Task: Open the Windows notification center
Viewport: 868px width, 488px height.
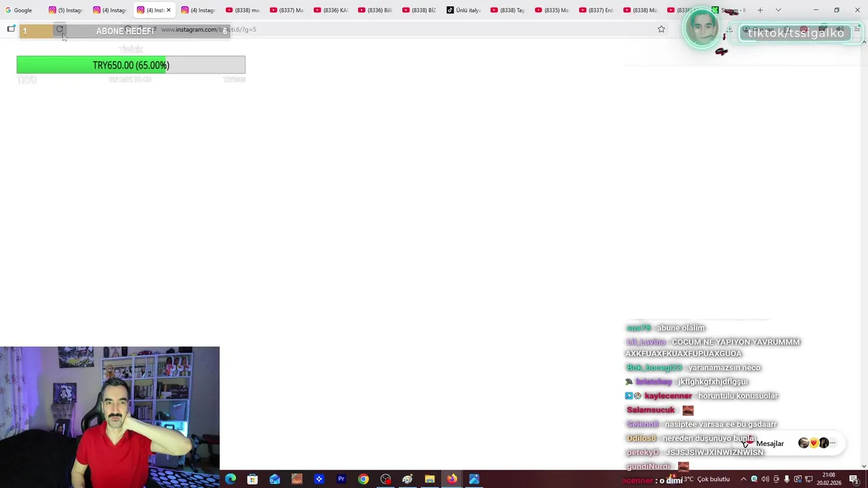Action: (854, 479)
